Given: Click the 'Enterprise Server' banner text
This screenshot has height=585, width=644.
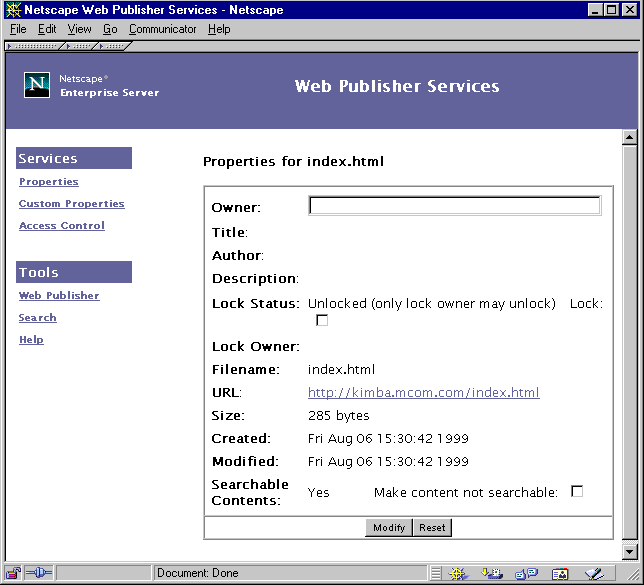Looking at the screenshot, I should coord(109,93).
